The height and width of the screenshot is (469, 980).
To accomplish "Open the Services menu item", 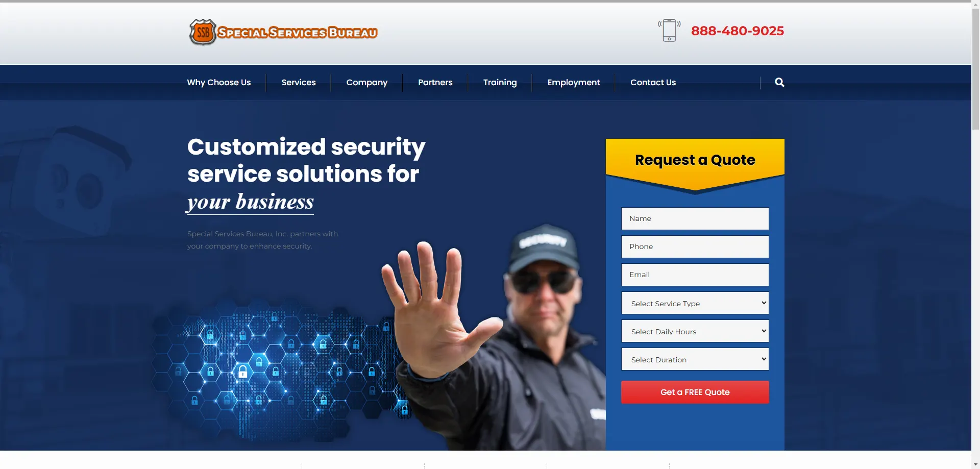I will (x=299, y=82).
